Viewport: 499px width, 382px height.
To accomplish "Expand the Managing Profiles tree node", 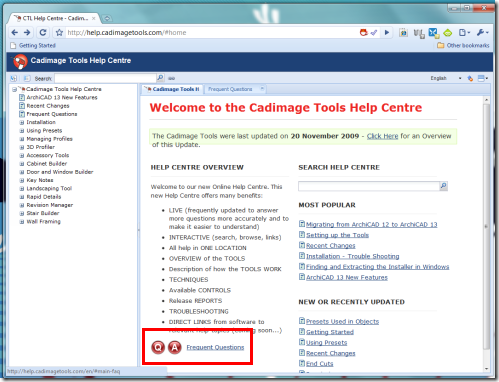I will [22, 139].
